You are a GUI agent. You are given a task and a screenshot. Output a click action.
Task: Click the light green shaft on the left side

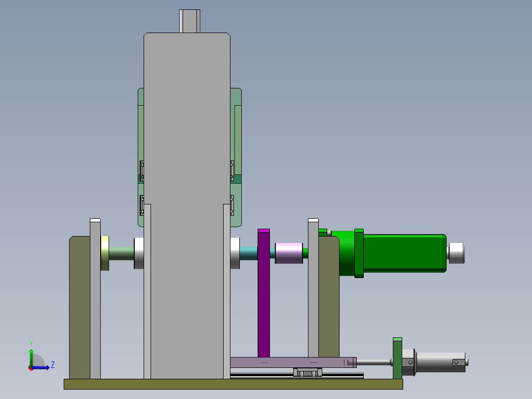(x=121, y=253)
